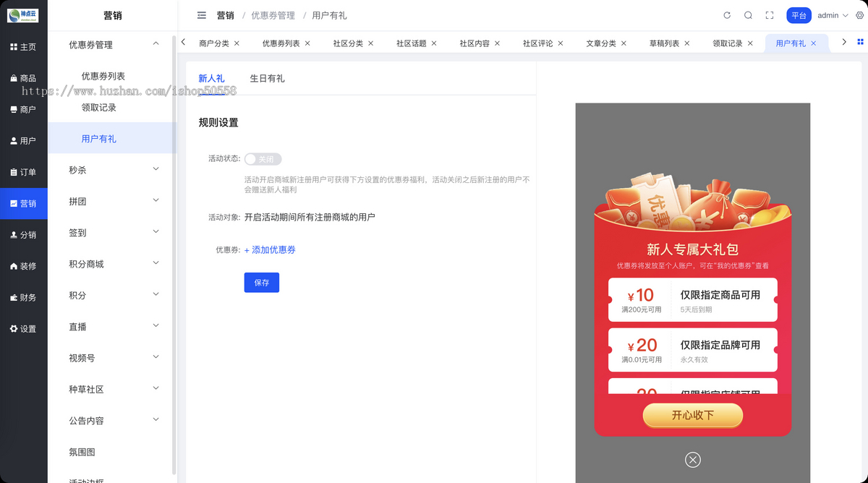Screen dimensions: 868x483
Task: Close the 社区分类 tab
Action: pos(371,43)
